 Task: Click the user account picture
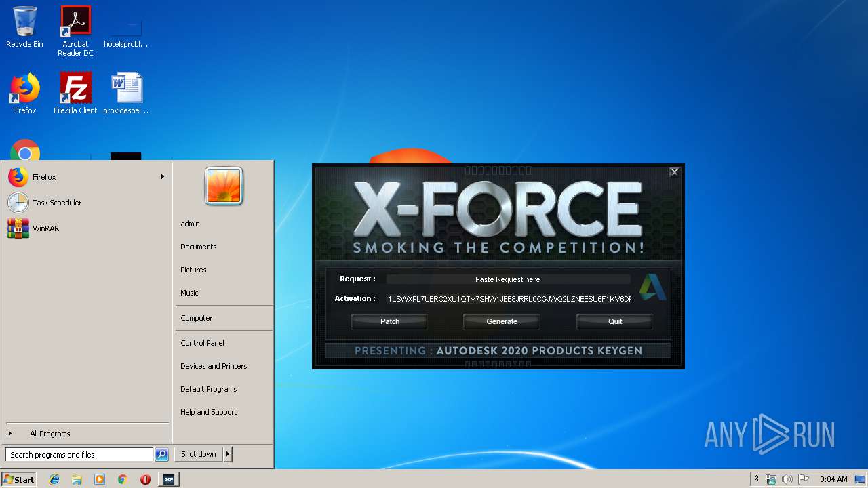[224, 186]
